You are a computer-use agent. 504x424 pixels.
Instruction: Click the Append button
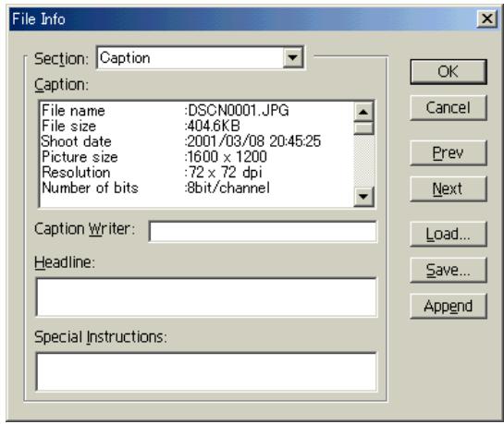tap(449, 306)
